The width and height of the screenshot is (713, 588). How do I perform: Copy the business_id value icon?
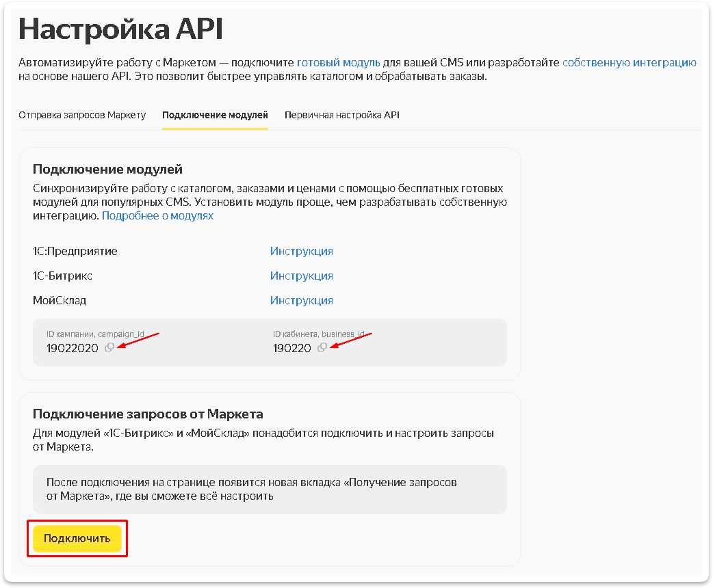pyautogui.click(x=322, y=348)
